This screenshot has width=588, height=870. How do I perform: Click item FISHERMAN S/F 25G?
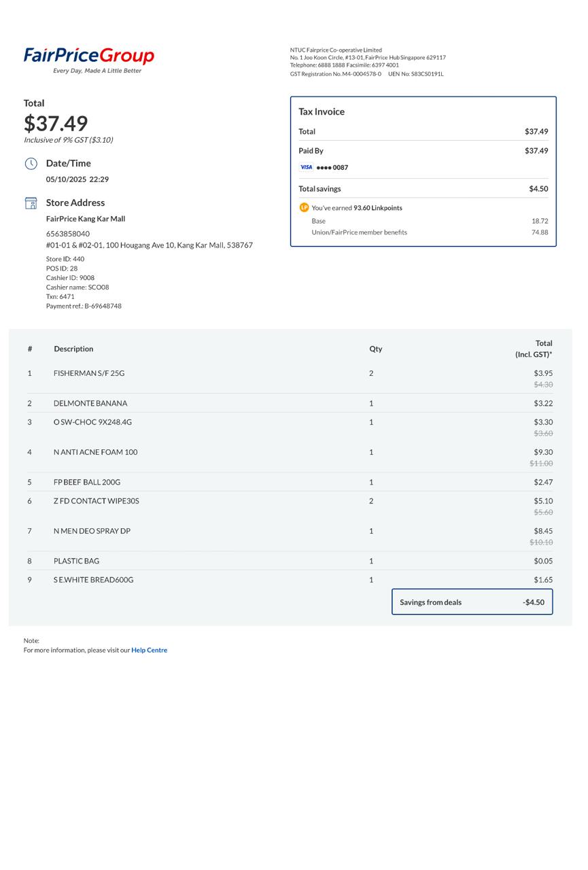(89, 373)
